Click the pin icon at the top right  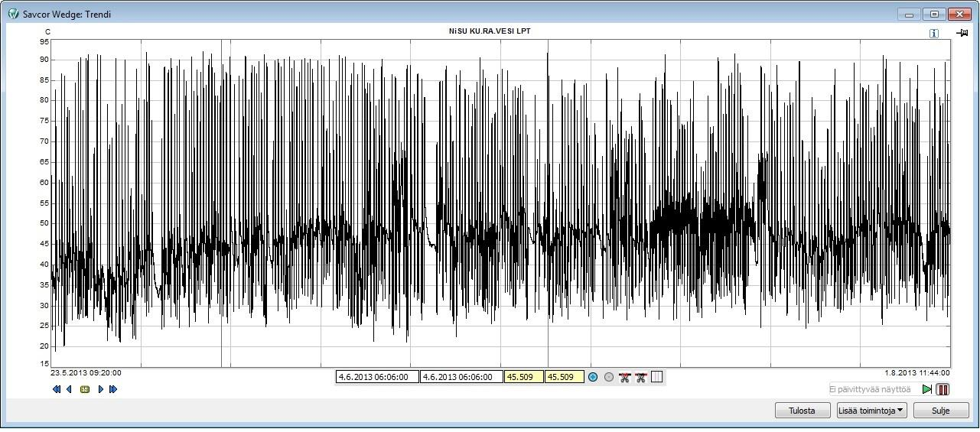point(962,33)
